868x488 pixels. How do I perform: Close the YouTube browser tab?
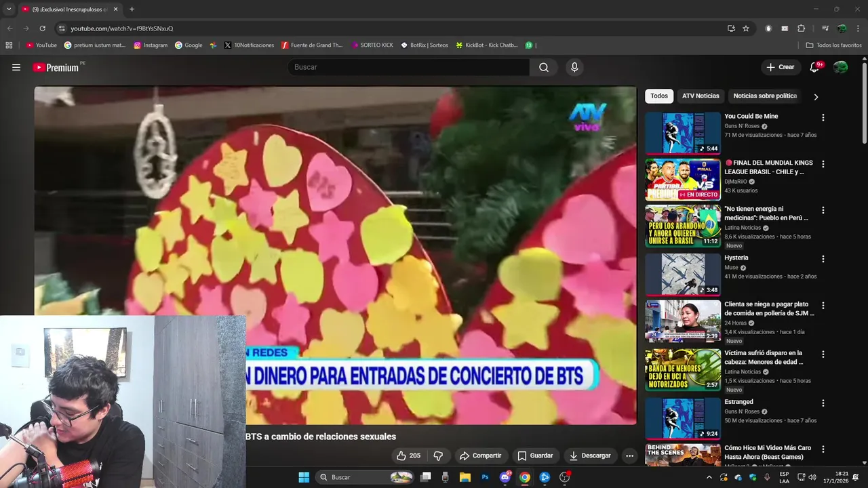click(x=115, y=9)
